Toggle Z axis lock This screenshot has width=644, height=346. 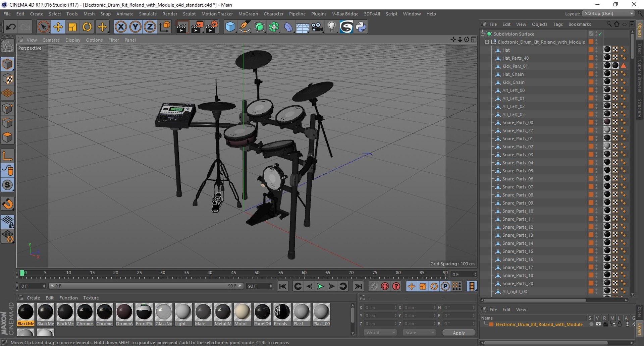click(150, 27)
